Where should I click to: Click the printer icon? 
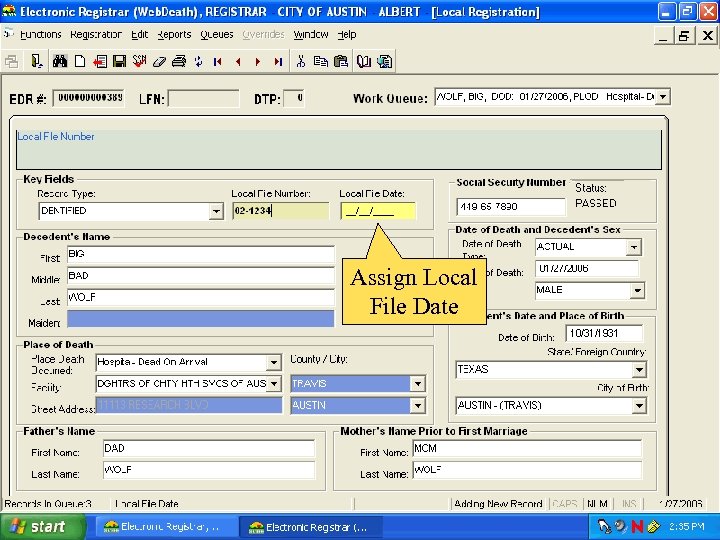point(179,61)
